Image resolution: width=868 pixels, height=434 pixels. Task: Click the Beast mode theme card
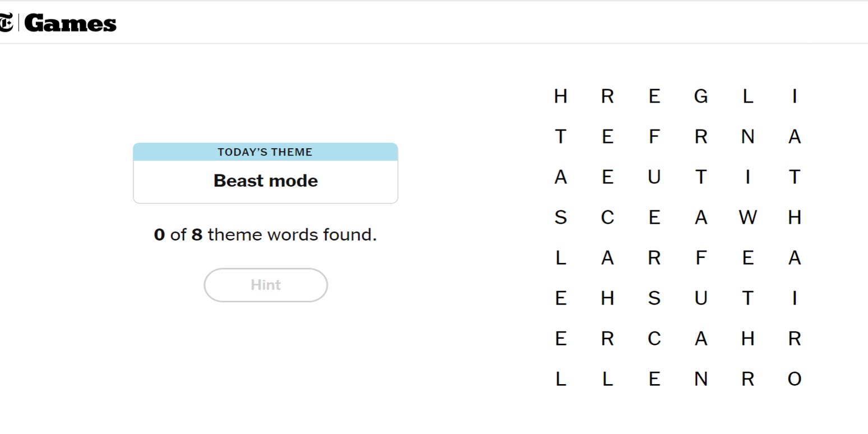point(265,173)
